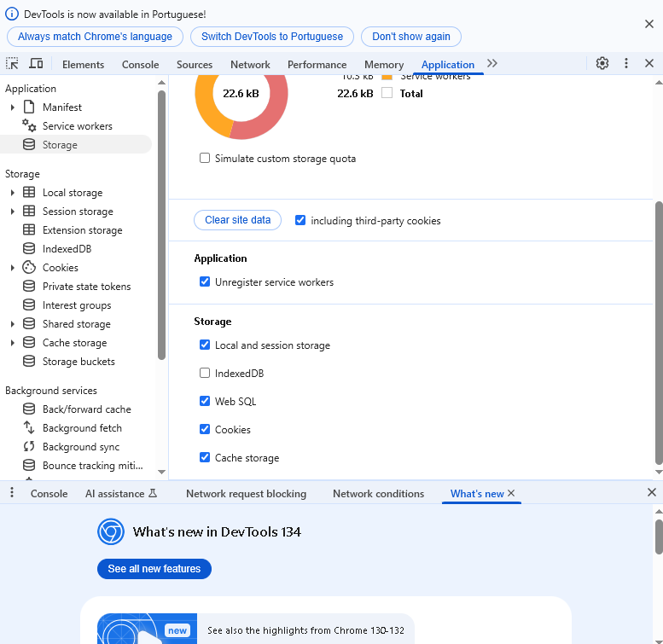Open DevTools settings gear
Viewport: 663px width, 644px height.
(602, 63)
